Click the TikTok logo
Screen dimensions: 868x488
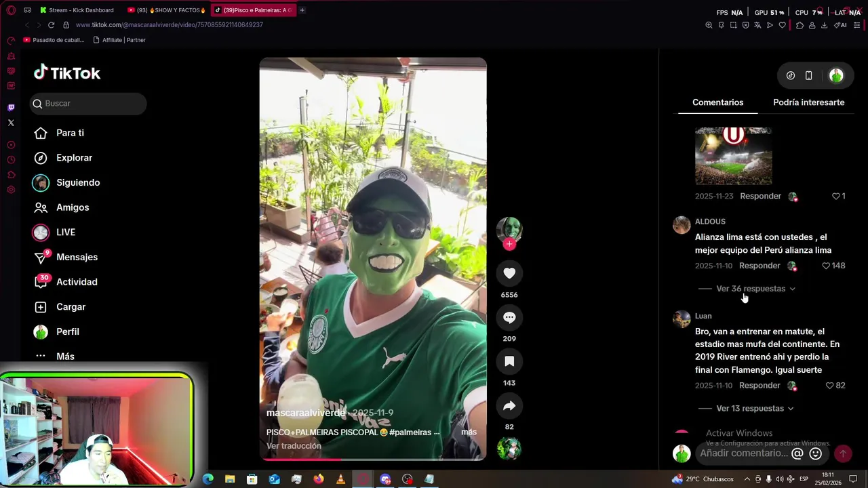(67, 73)
